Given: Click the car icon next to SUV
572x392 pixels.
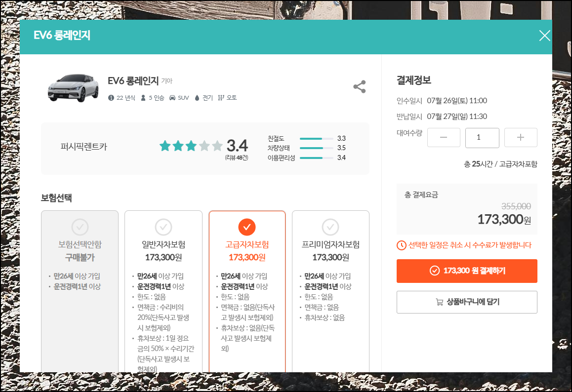Looking at the screenshot, I should point(172,98).
